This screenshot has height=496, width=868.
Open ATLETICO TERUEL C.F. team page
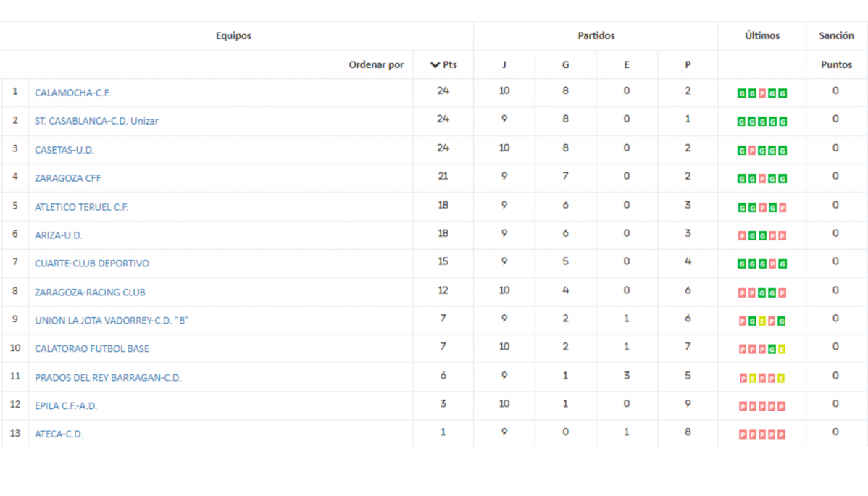click(x=81, y=207)
